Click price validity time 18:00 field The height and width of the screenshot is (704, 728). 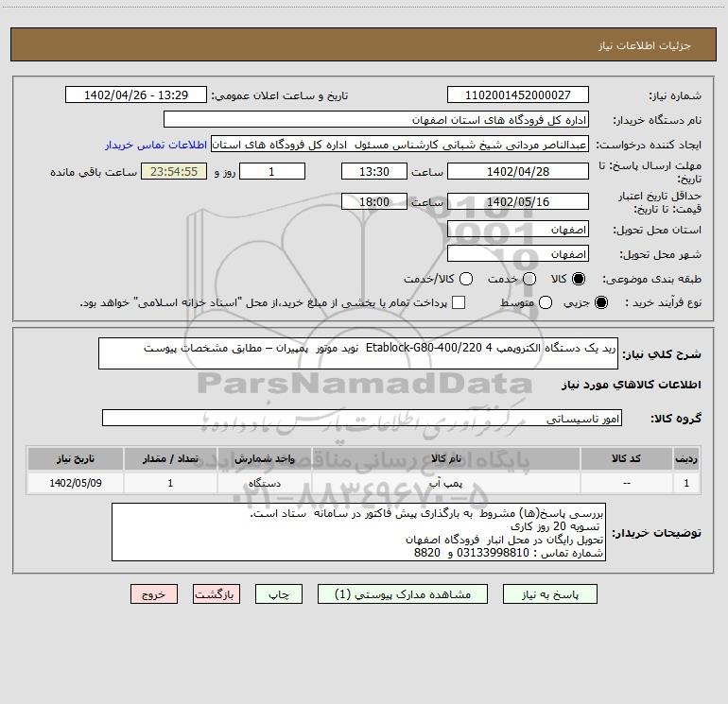pyautogui.click(x=374, y=202)
